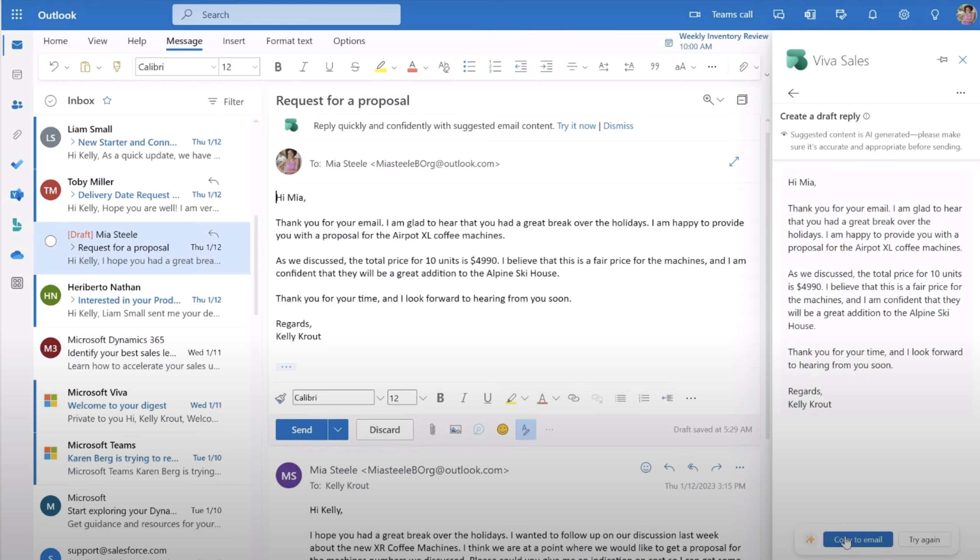Screen dimensions: 980x560
Task: Choose compose bar font color
Action: point(542,398)
